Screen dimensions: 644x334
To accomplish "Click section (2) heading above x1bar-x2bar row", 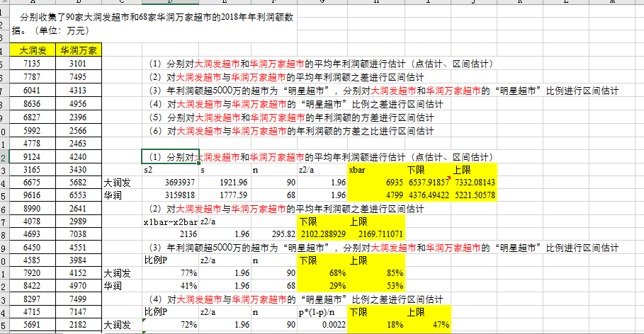I will [286, 209].
